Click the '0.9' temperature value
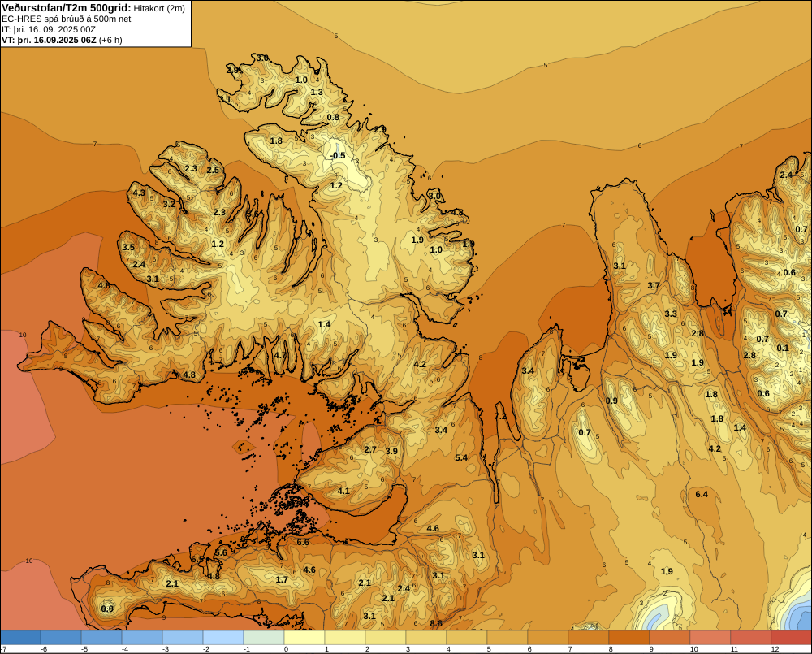 pyautogui.click(x=611, y=401)
